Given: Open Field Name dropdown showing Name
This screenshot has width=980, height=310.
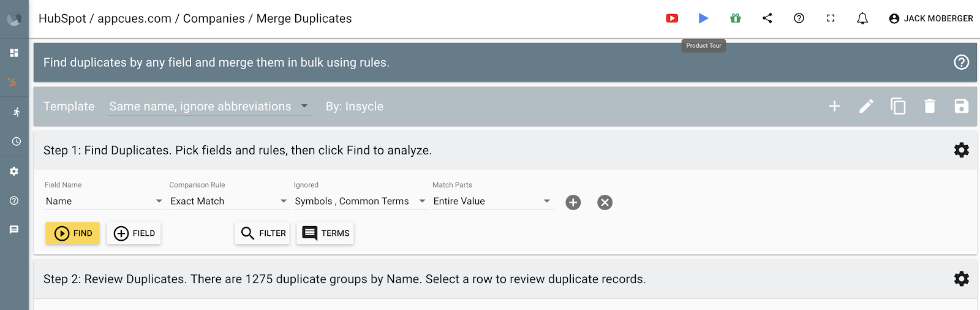Looking at the screenshot, I should pos(104,201).
